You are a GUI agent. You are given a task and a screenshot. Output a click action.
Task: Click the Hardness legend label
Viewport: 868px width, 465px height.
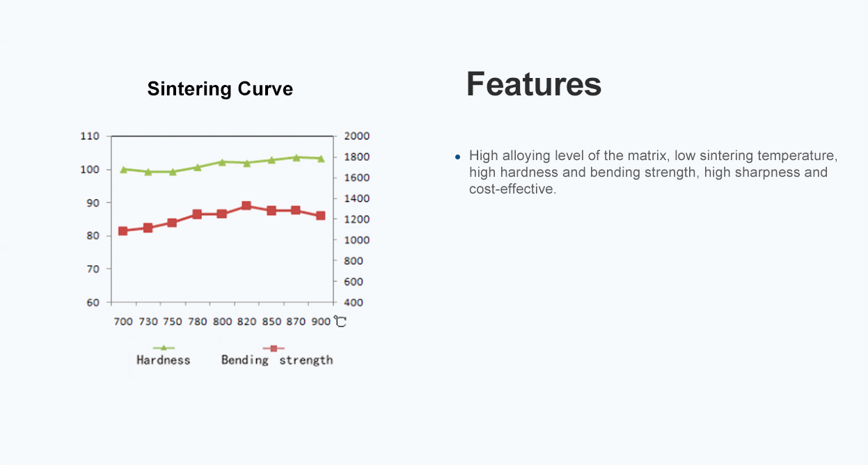(163, 360)
